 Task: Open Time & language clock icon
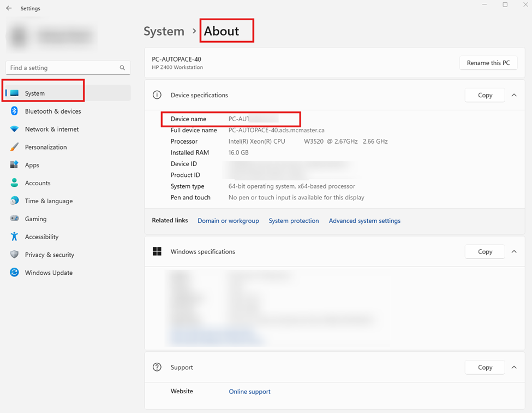click(x=15, y=201)
